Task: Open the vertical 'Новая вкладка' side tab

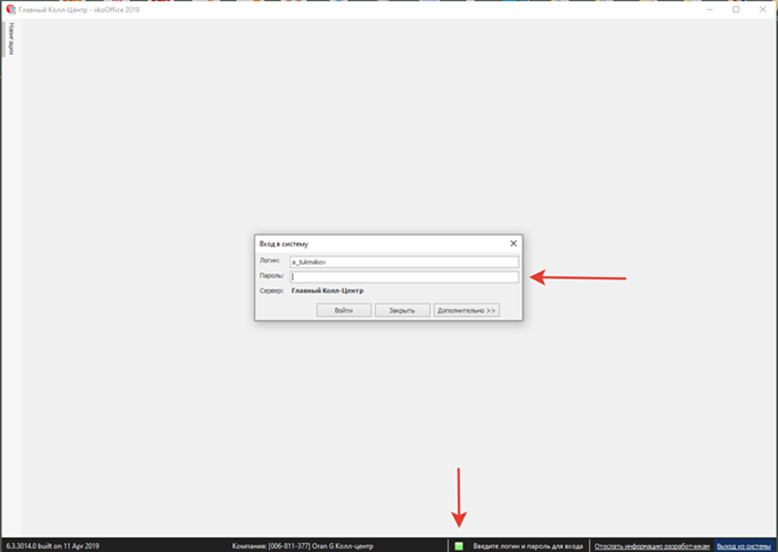Action: [11, 39]
